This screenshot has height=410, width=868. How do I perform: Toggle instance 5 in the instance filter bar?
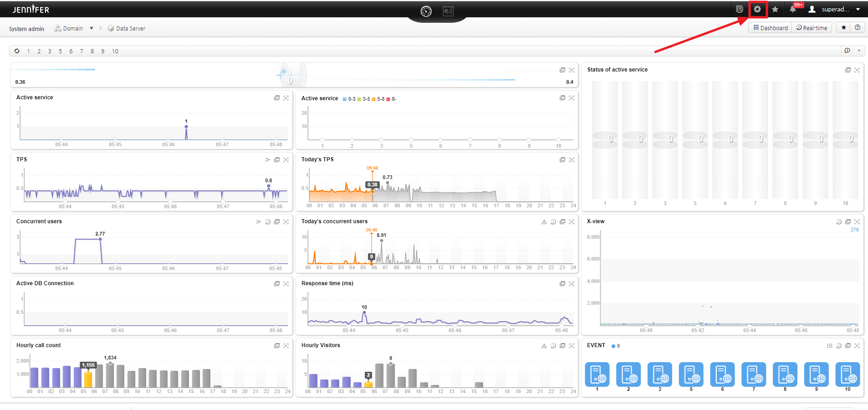coord(60,51)
